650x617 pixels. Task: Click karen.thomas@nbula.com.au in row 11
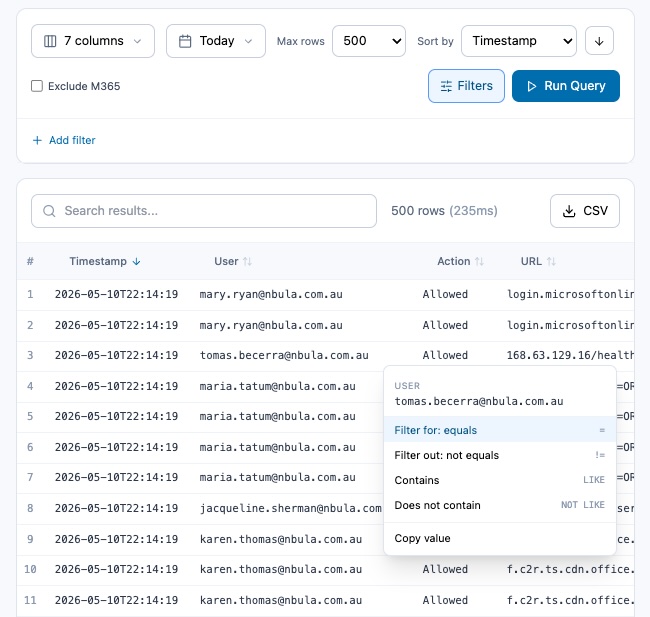click(281, 600)
